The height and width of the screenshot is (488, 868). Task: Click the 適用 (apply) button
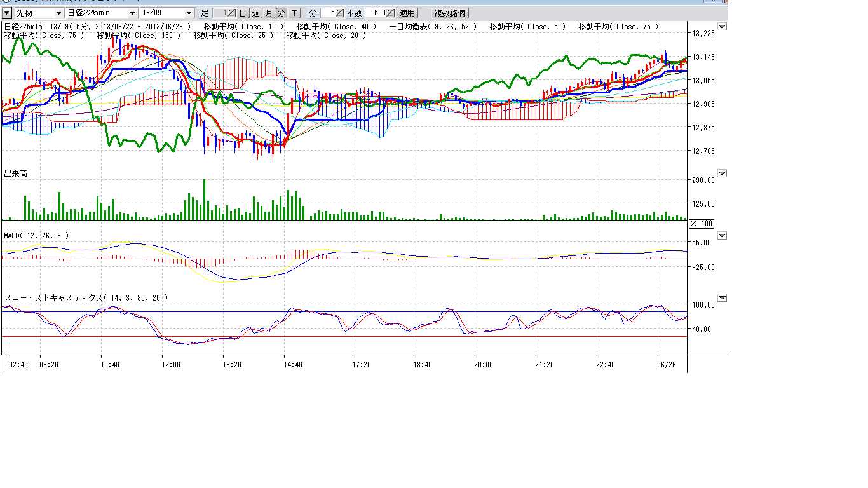[x=407, y=13]
